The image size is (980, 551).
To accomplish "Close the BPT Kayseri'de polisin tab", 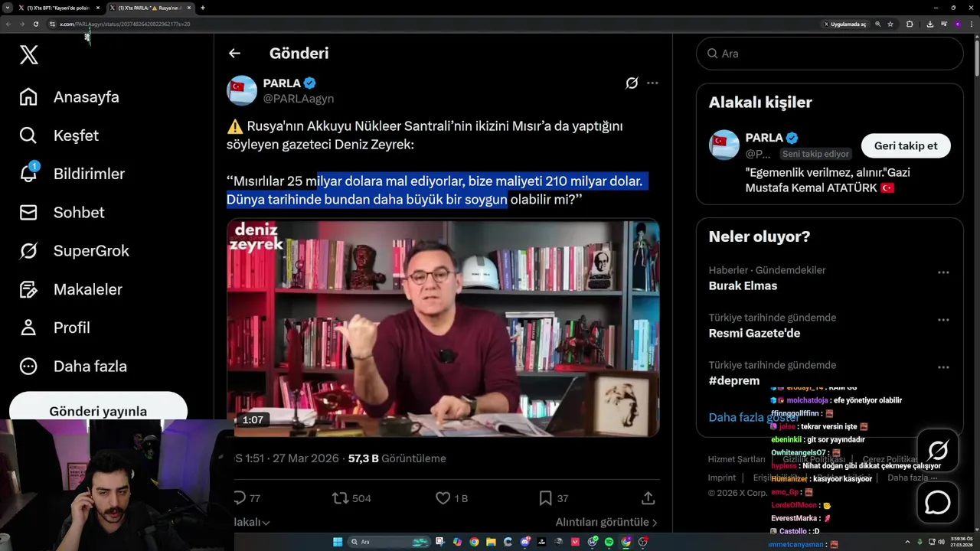I will 97,8.
